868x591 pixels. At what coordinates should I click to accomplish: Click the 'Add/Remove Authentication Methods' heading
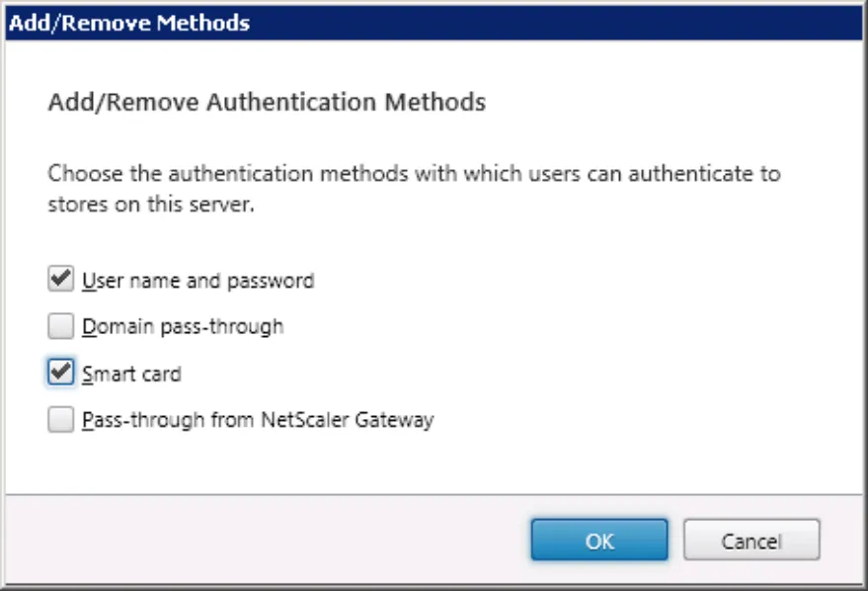tap(267, 103)
